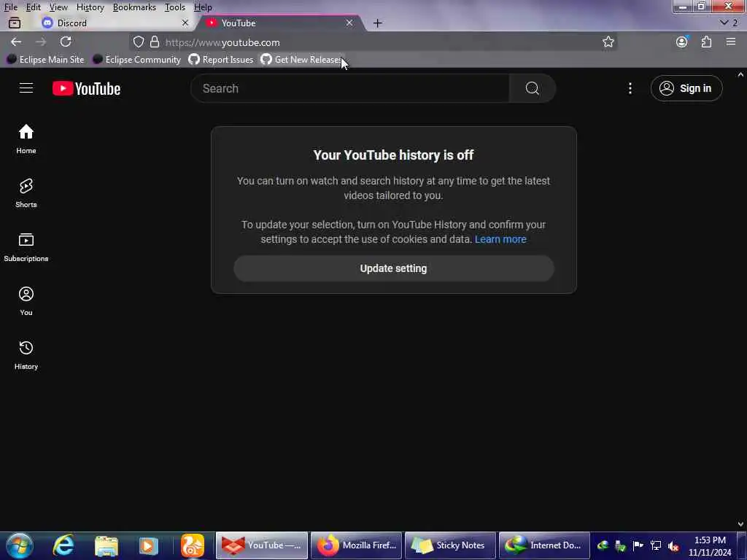747x560 pixels.
Task: Open the Edit menu
Action: tap(34, 7)
